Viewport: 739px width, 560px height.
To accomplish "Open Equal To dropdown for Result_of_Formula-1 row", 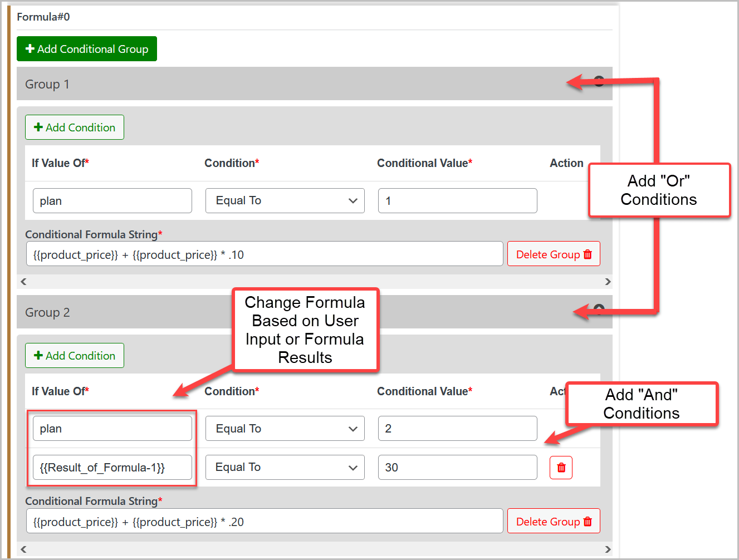I will [x=285, y=468].
